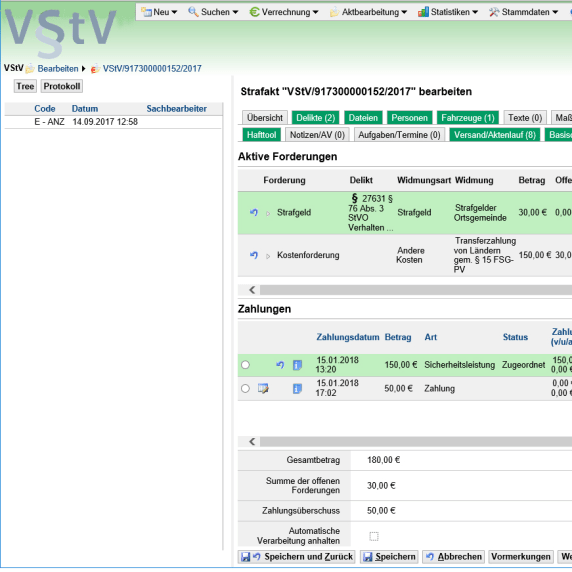Click Speichern und Zurück button
Screen dimensions: 572x572
[297, 557]
